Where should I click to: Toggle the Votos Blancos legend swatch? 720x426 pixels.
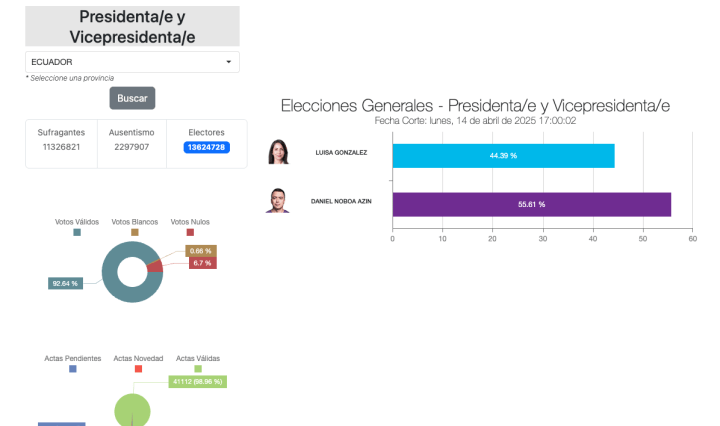[134, 232]
